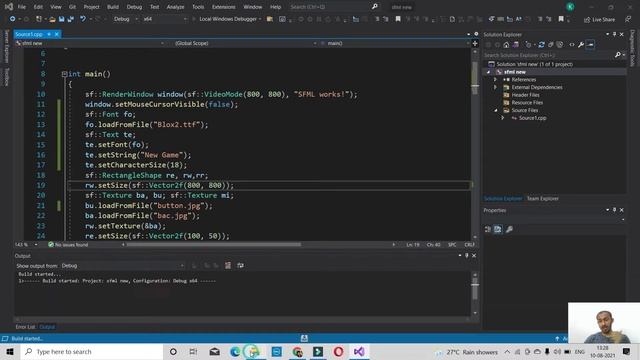The image size is (640, 360).
Task: Open Microsoft Edge from the taskbar
Action: tap(235, 351)
